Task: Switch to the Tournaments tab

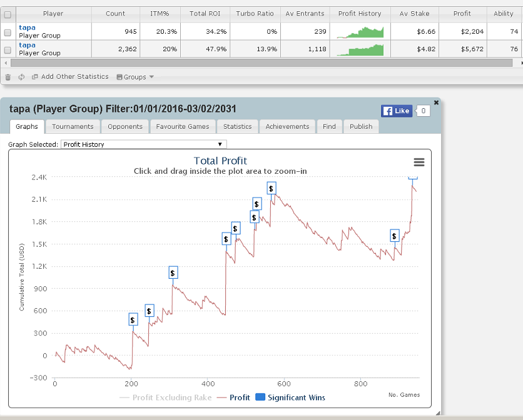Action: [x=73, y=126]
